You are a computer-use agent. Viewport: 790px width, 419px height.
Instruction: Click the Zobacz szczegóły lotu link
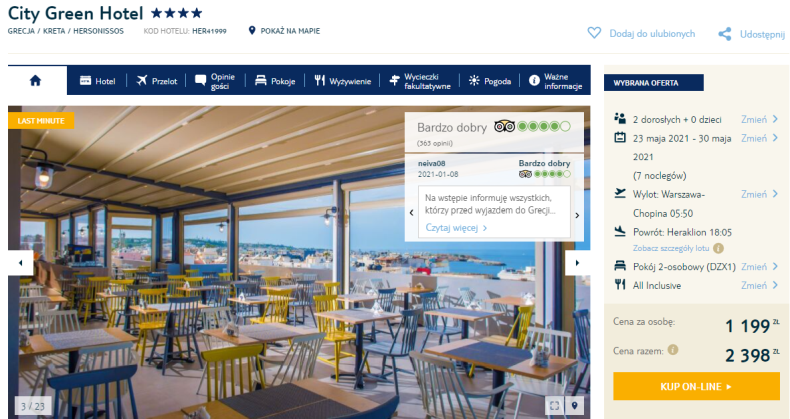(x=671, y=248)
